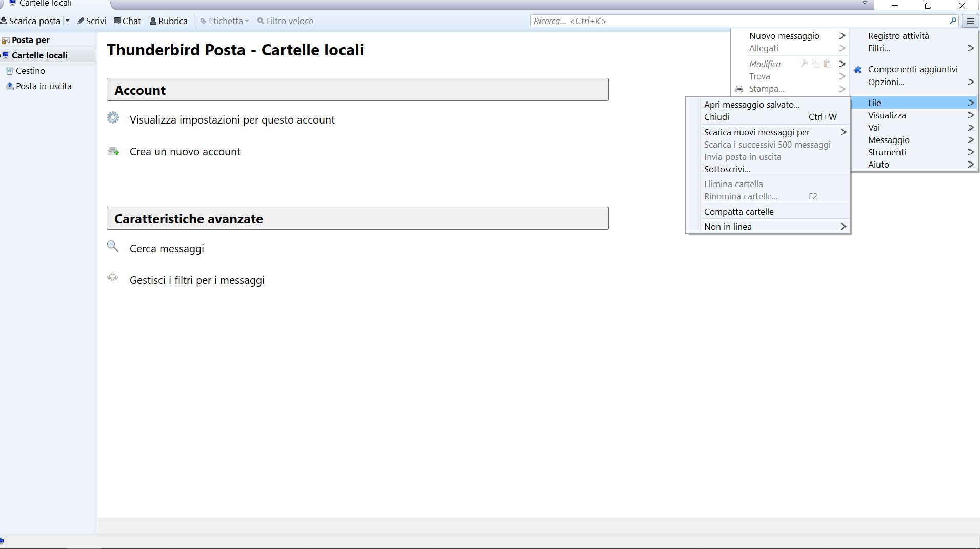Image resolution: width=980 pixels, height=549 pixels.
Task: Click the blue puzzle piece add-ons icon
Action: [858, 69]
